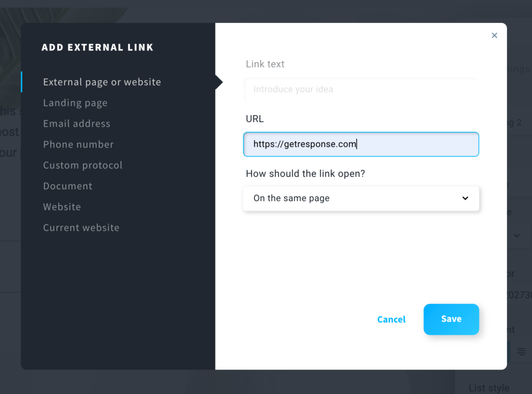Image resolution: width=532 pixels, height=394 pixels.
Task: Close the Add External Link dialog
Action: tap(495, 35)
